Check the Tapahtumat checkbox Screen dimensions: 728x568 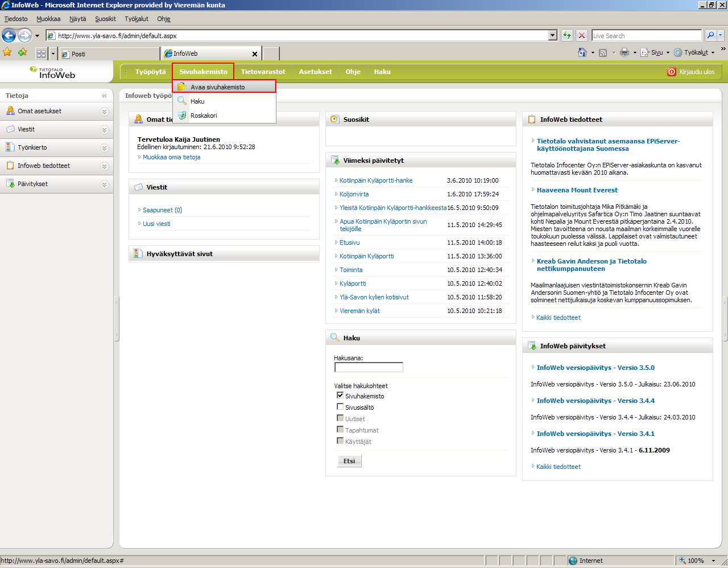tap(340, 429)
